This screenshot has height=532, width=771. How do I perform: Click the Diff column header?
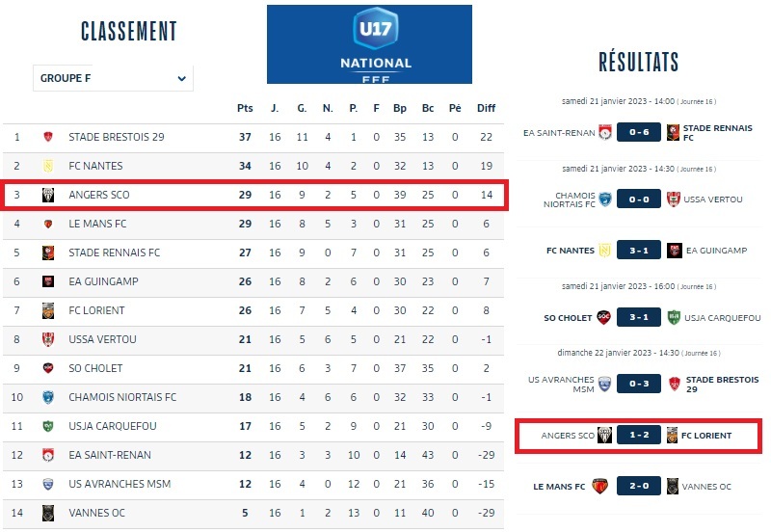click(486, 108)
